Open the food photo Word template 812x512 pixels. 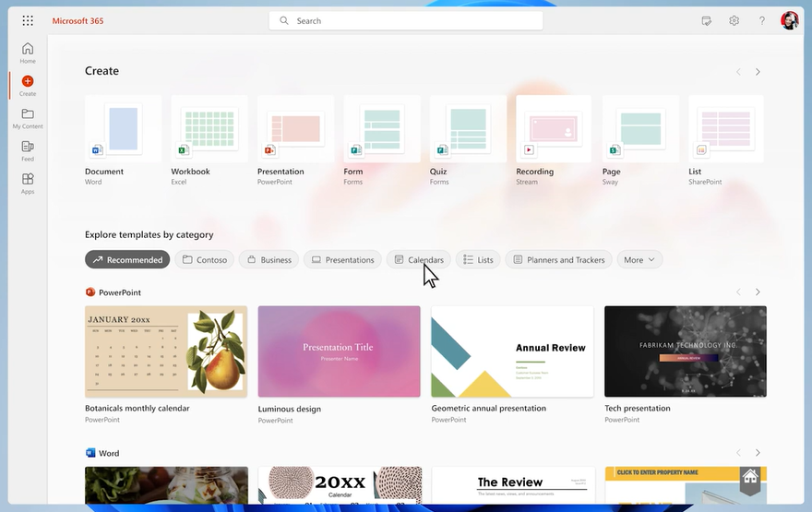point(166,485)
